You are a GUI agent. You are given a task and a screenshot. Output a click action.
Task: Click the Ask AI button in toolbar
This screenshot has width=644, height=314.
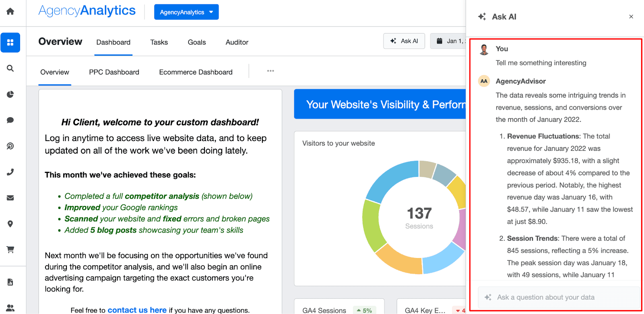pos(404,41)
